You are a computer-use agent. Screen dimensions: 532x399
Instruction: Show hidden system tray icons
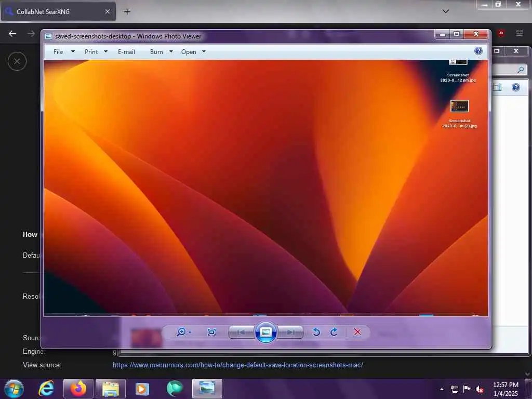coord(442,389)
